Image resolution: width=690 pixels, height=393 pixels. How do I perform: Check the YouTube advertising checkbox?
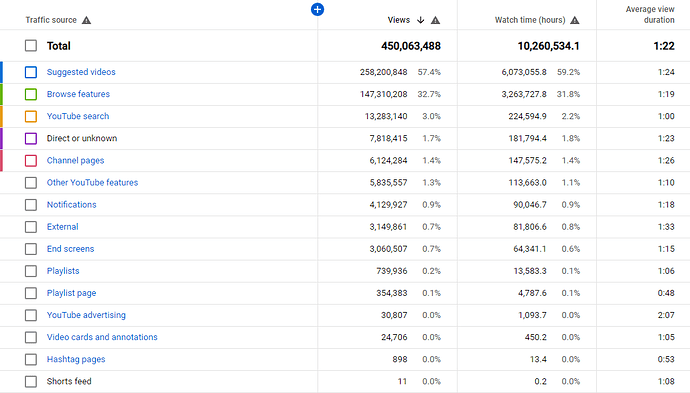(31, 315)
